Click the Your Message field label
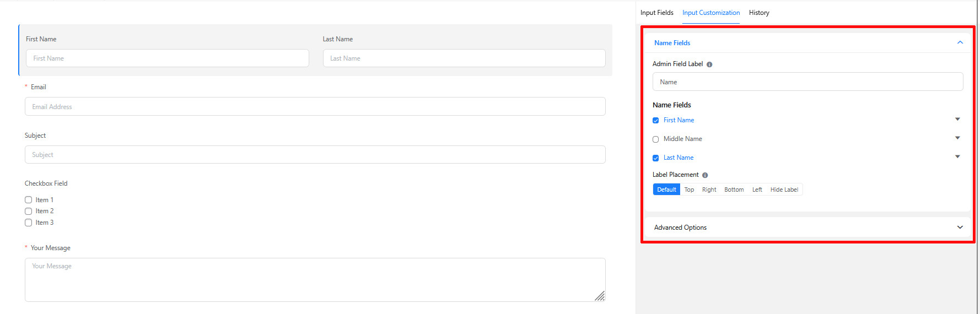980x314 pixels. [x=51, y=248]
